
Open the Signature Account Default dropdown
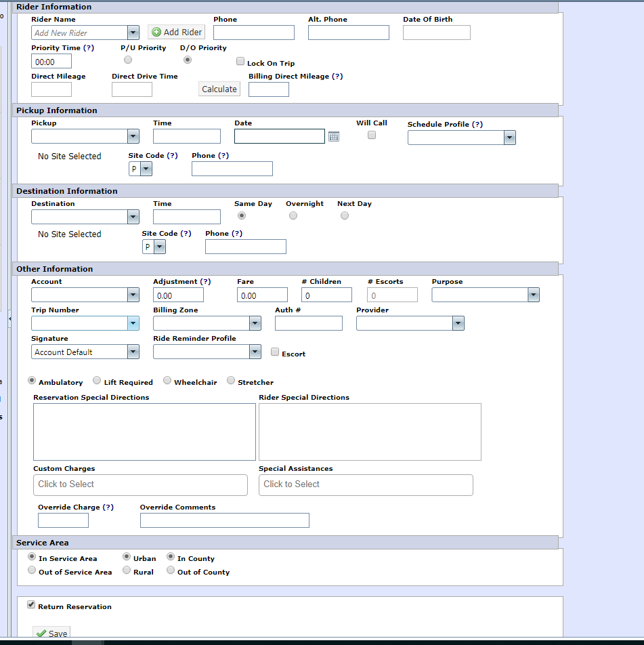[x=133, y=352]
